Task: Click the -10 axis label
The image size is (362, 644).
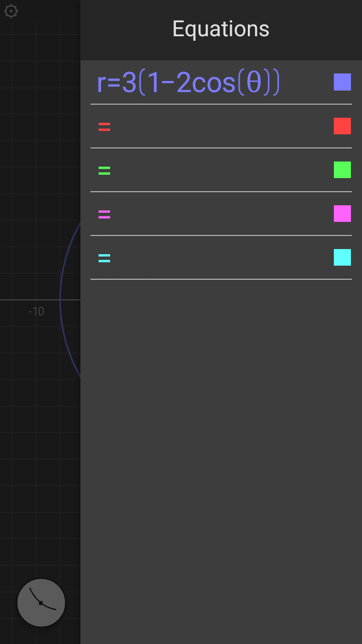Action: [36, 311]
